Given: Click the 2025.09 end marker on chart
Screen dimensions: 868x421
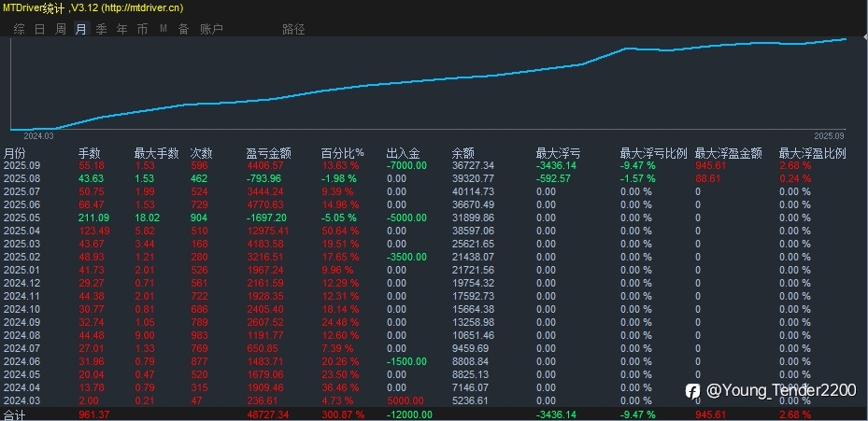Looking at the screenshot, I should pyautogui.click(x=829, y=135).
